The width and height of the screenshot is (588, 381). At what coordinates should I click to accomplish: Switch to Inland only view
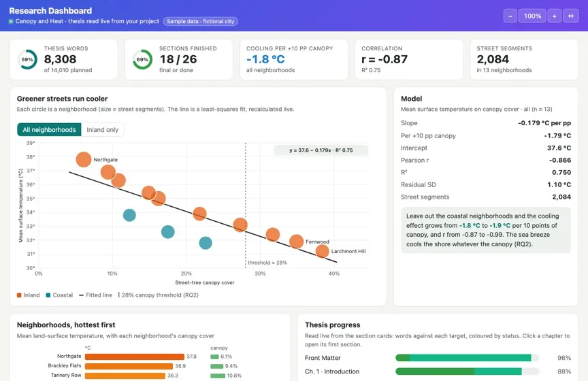point(102,130)
